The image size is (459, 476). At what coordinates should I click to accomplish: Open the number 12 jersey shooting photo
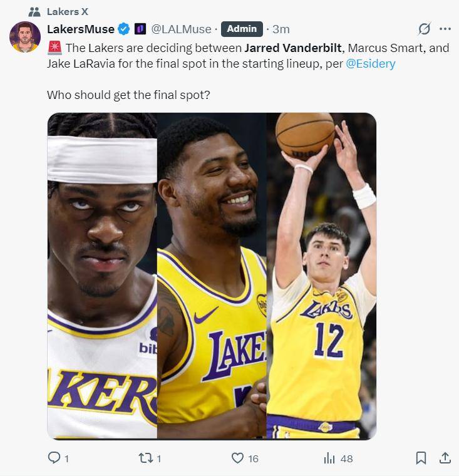(x=321, y=276)
